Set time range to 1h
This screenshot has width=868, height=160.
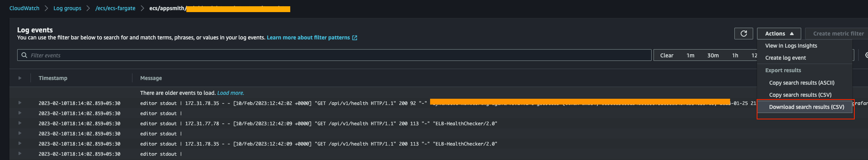coord(735,55)
